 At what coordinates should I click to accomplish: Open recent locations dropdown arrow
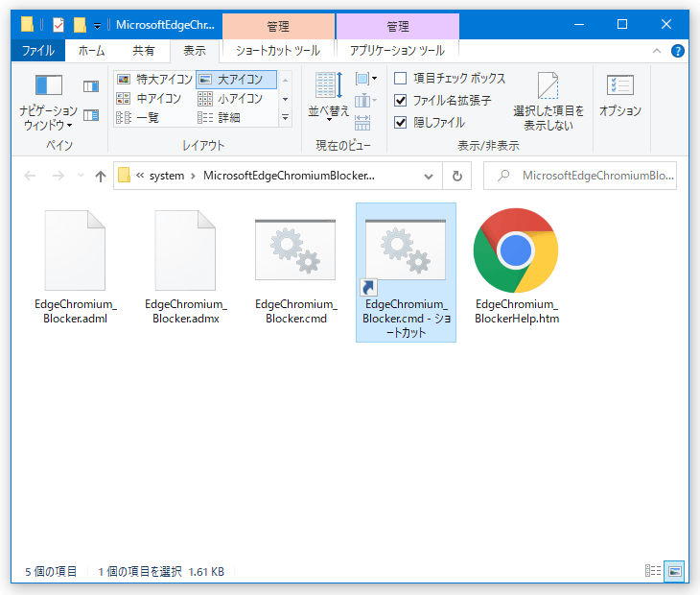(x=81, y=176)
